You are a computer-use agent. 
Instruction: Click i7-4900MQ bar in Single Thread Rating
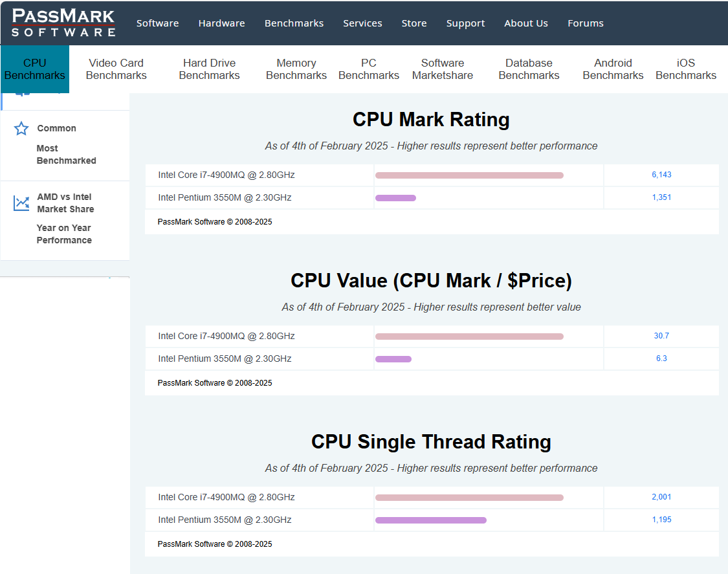coord(469,498)
